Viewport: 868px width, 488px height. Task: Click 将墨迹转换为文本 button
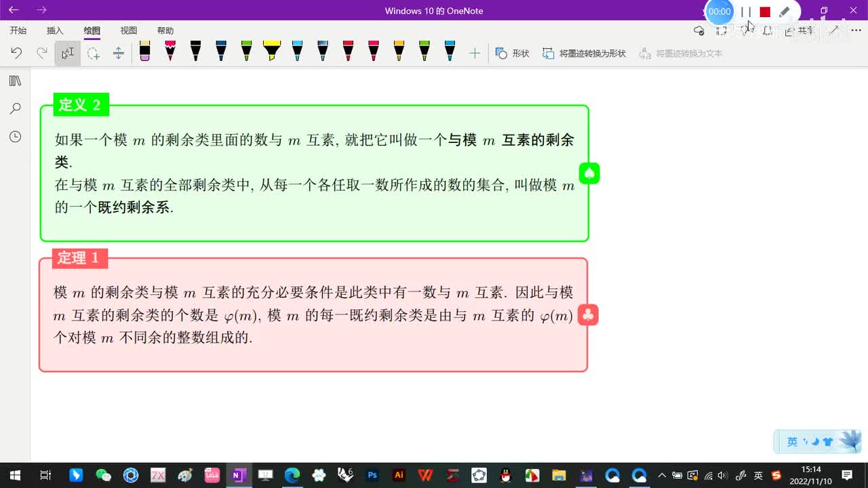click(681, 53)
